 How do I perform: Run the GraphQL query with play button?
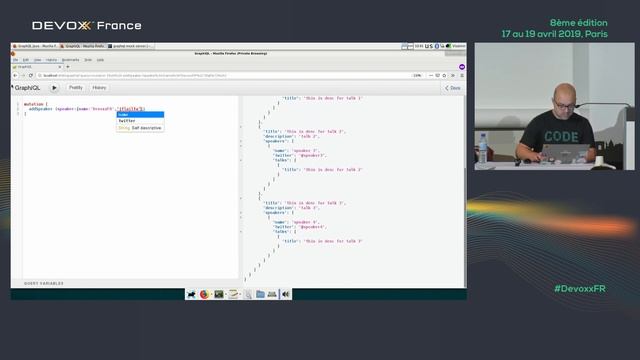54,88
